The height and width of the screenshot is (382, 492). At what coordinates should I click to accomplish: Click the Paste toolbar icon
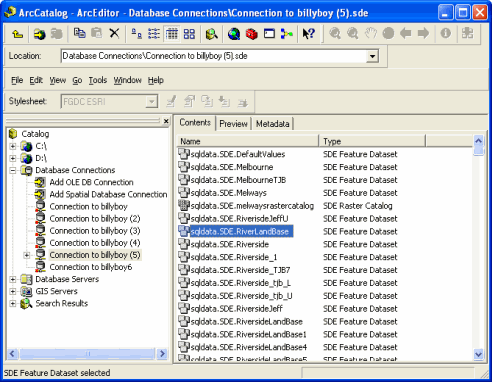[97, 33]
